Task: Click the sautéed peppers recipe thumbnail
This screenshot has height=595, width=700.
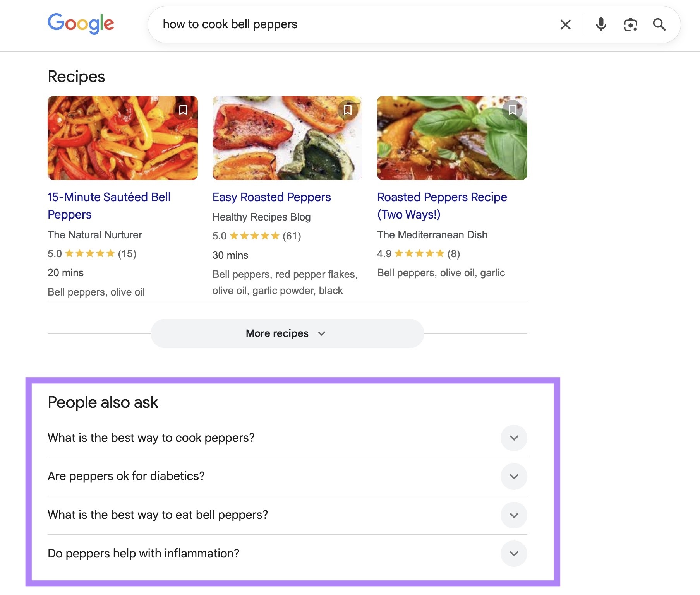Action: [x=123, y=138]
